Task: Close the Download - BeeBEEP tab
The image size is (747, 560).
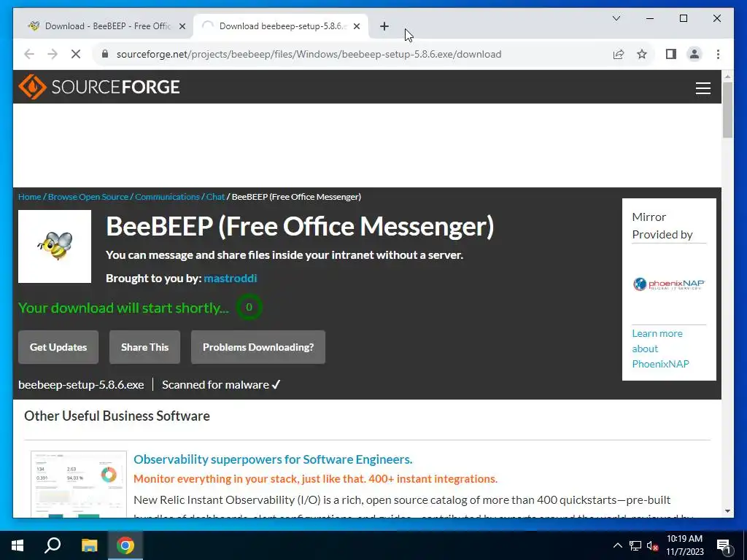Action: [x=182, y=27]
